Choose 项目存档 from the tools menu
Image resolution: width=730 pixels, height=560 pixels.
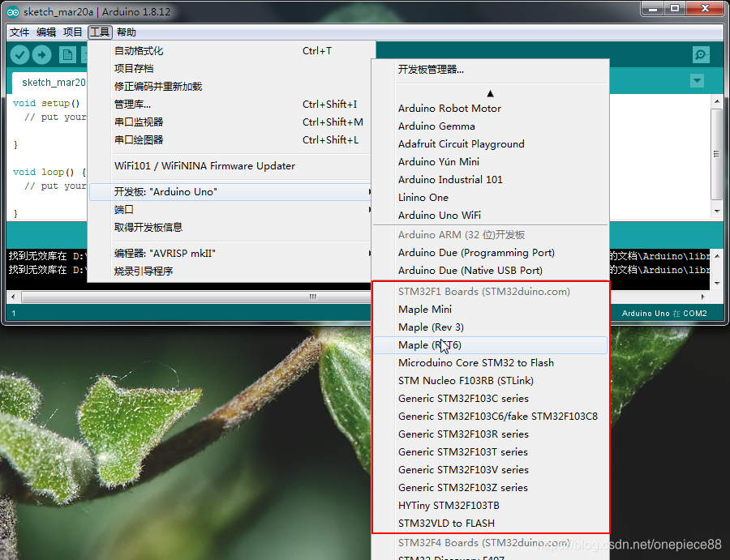click(231, 68)
